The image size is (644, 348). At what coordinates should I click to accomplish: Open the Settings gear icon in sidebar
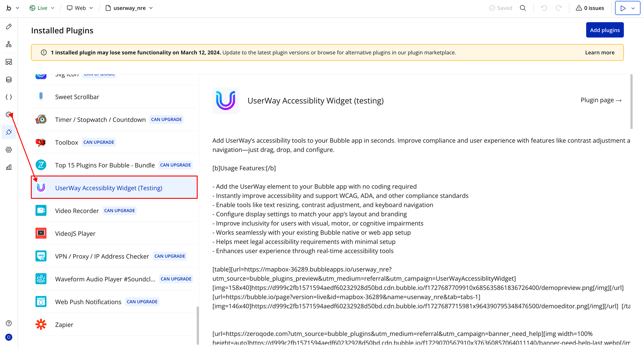pyautogui.click(x=9, y=149)
